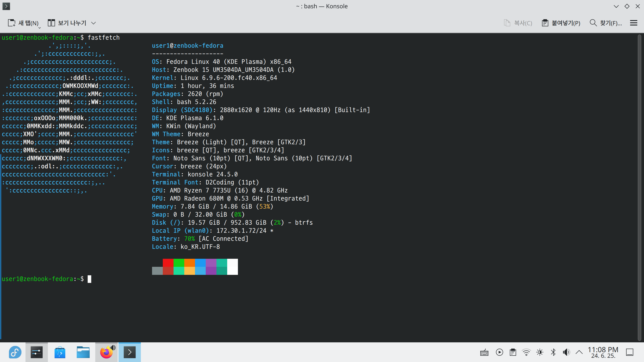Mute Firefox audio via taskbar speaker indicator
The height and width of the screenshot is (362, 644).
point(113,347)
